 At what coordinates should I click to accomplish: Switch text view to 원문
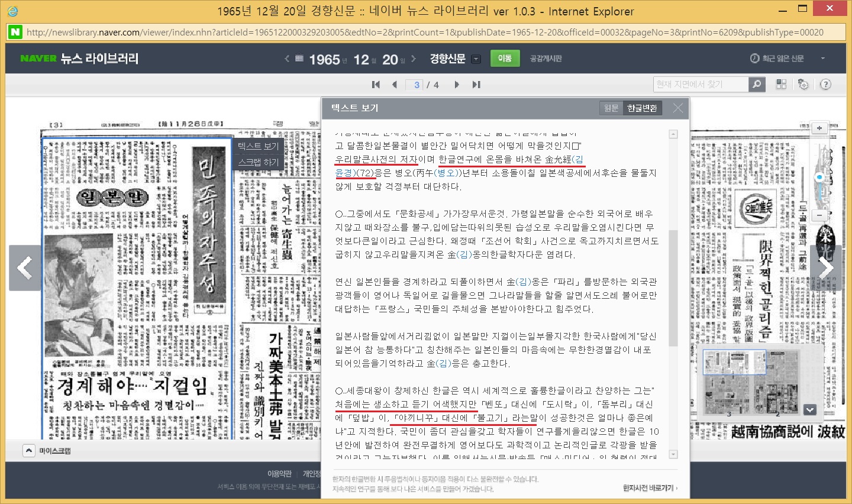click(611, 108)
